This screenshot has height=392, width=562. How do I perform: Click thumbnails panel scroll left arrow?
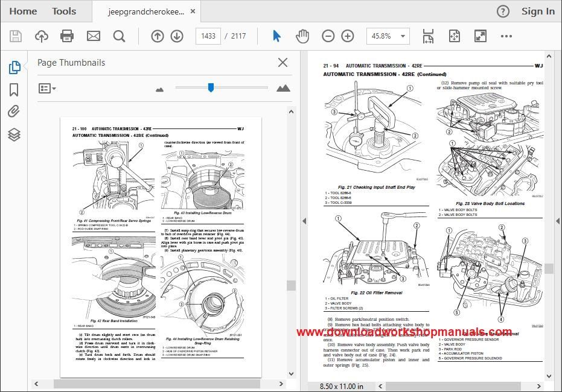(x=36, y=384)
